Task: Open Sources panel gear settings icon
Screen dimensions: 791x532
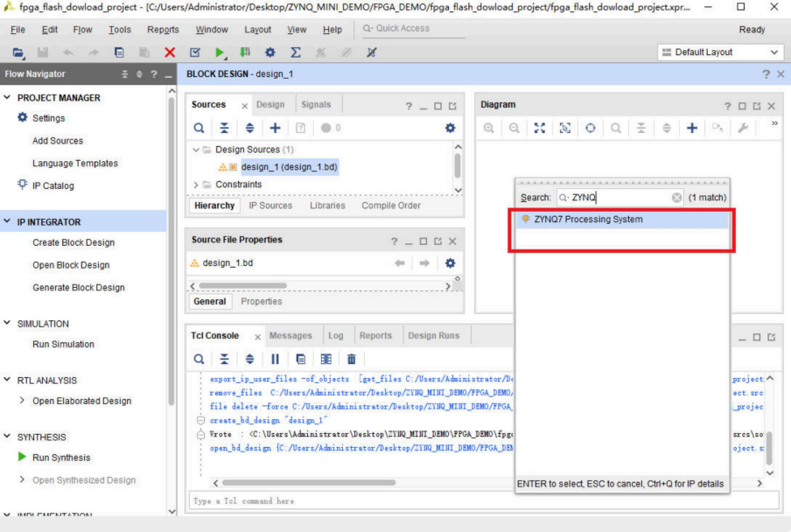Action: tap(451, 127)
